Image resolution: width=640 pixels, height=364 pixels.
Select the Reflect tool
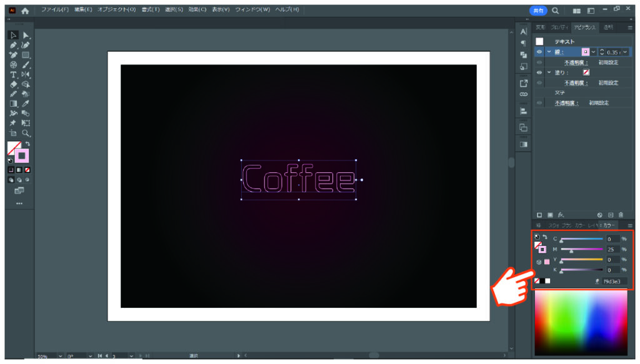26,74
